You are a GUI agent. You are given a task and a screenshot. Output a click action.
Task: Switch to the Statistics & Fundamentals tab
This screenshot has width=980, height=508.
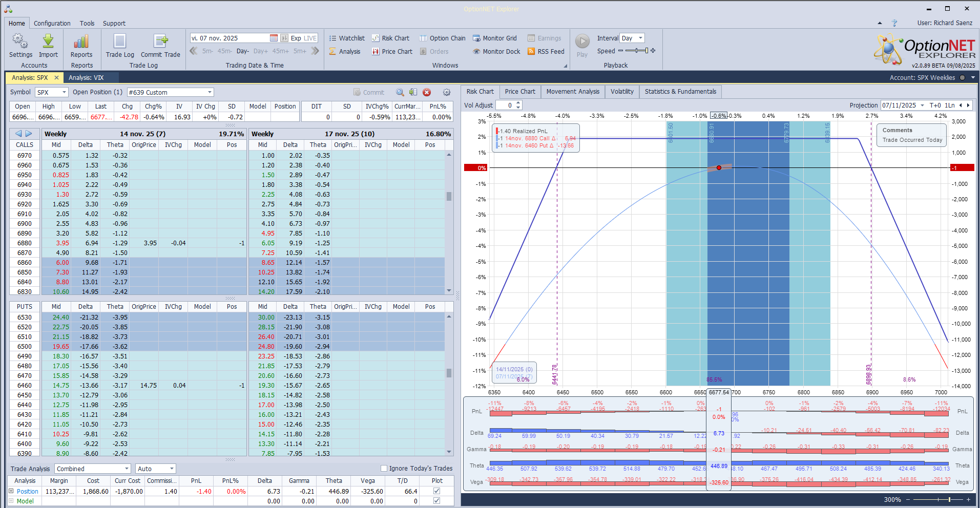(x=680, y=92)
